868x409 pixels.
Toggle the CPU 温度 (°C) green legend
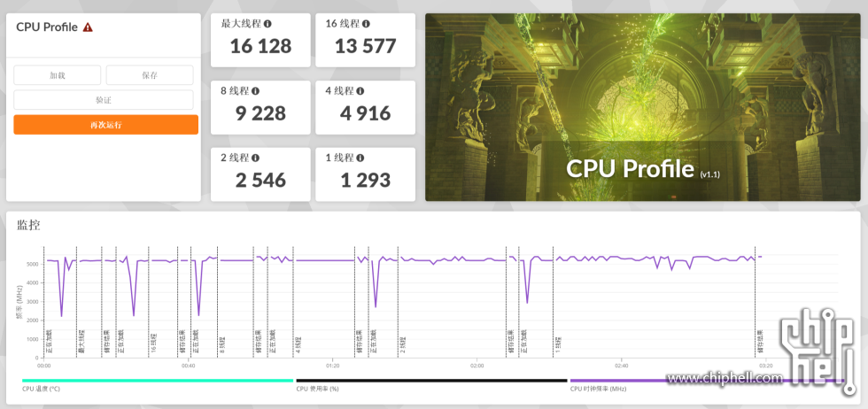tap(158, 381)
